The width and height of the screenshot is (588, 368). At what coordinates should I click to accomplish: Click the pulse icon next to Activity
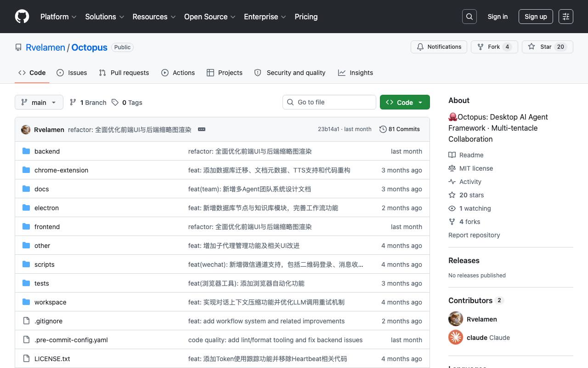452,182
